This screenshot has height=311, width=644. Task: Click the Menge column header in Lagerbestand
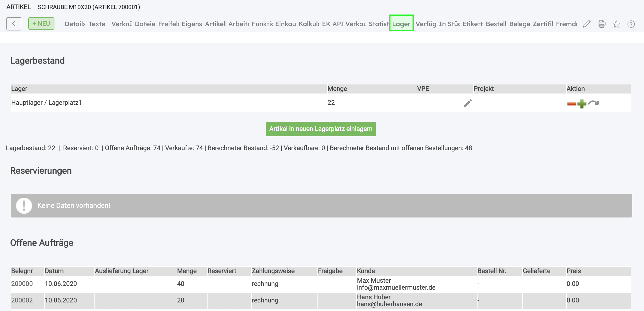[337, 89]
